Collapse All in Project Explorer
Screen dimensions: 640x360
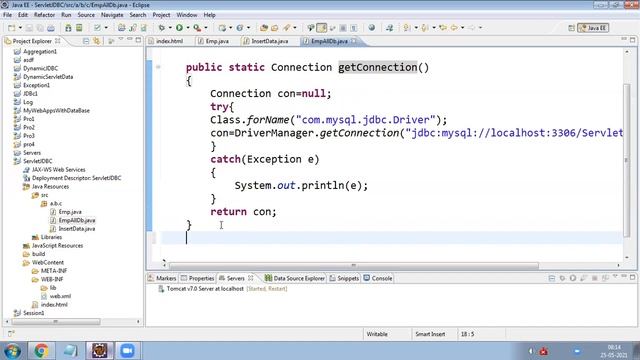86,41
